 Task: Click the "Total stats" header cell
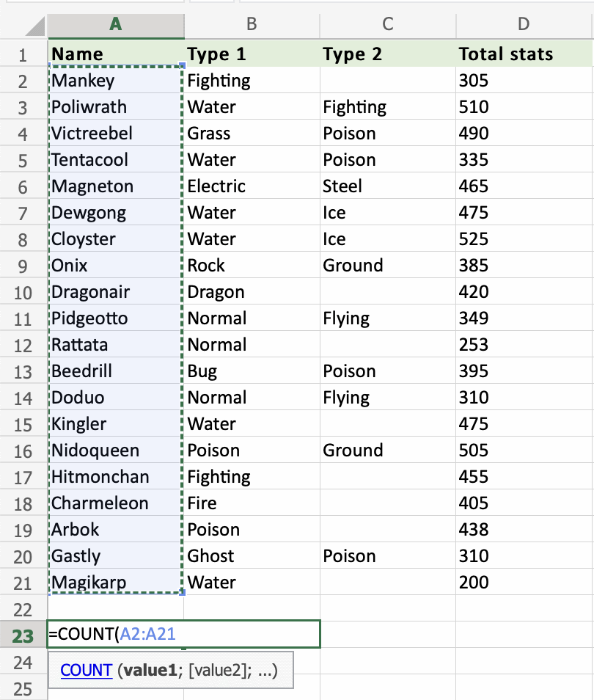tap(524, 54)
